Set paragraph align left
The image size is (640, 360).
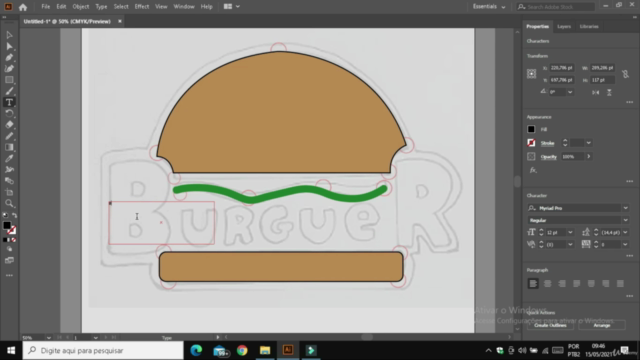tap(533, 283)
